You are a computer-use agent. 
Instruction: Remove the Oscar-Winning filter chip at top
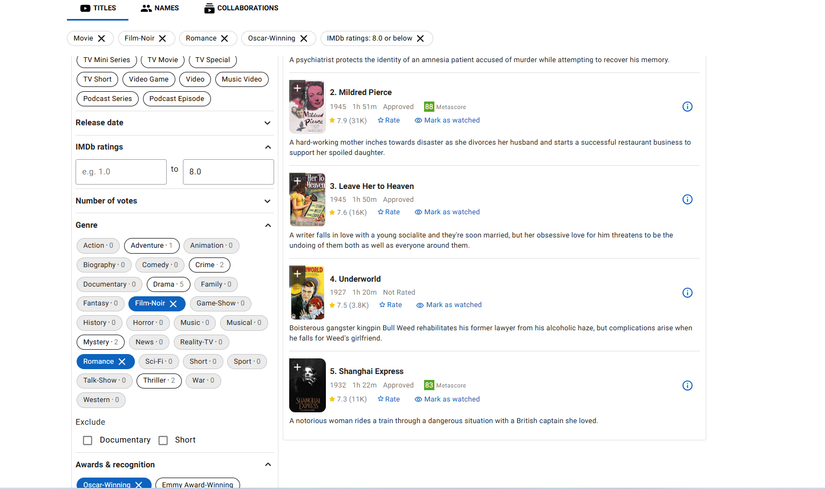(x=304, y=38)
